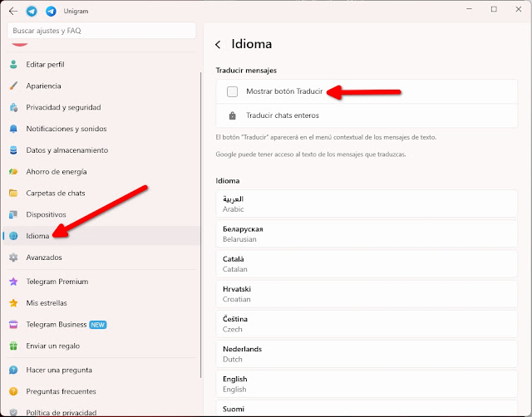
Task: Click the NEW badge on Telegram Business
Action: point(98,325)
